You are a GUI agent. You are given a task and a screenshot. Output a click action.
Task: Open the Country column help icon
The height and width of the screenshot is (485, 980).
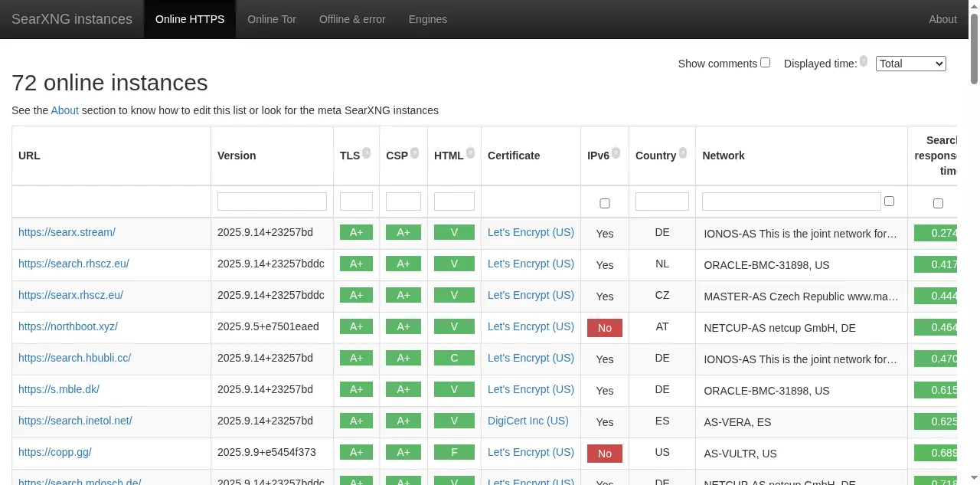682,153
